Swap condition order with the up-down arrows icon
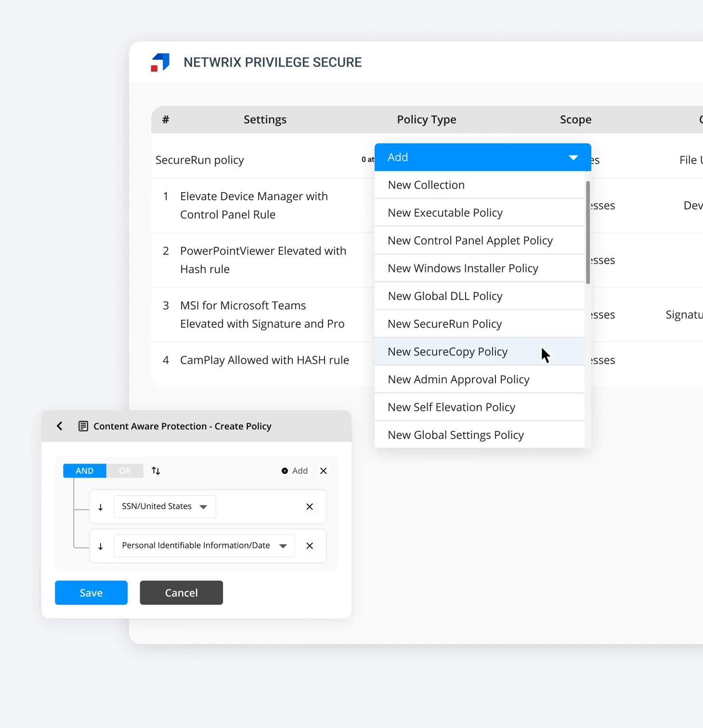Image resolution: width=703 pixels, height=728 pixels. (x=156, y=471)
